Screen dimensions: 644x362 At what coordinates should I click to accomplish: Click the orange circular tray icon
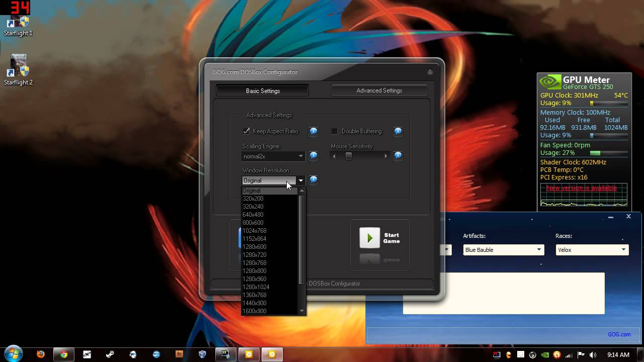point(557,354)
